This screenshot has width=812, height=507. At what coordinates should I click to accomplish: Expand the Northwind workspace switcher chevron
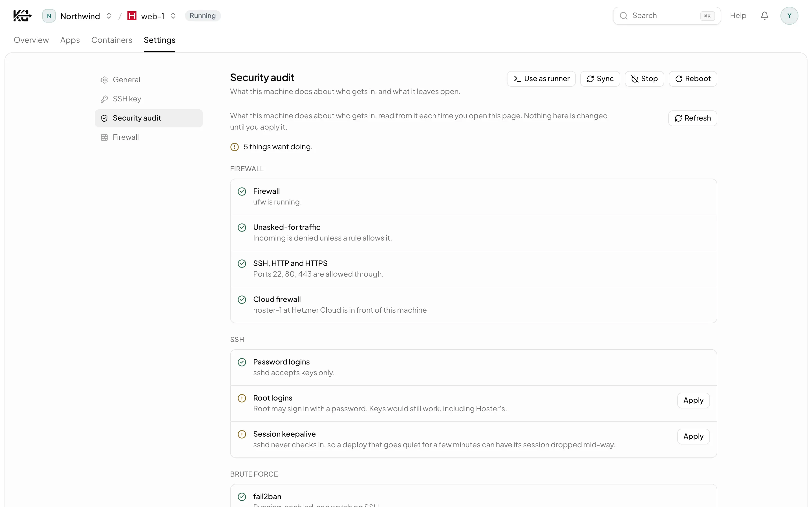coord(109,16)
